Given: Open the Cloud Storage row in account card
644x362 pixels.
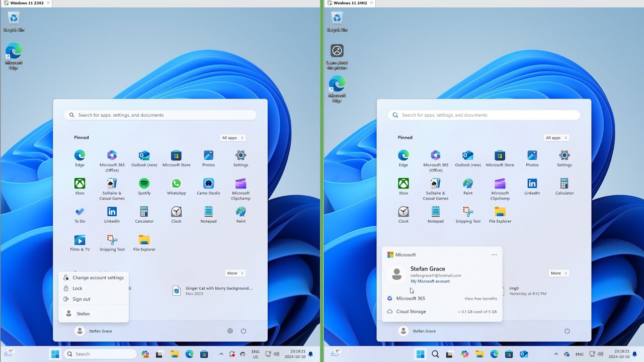Looking at the screenshot, I should point(442,312).
